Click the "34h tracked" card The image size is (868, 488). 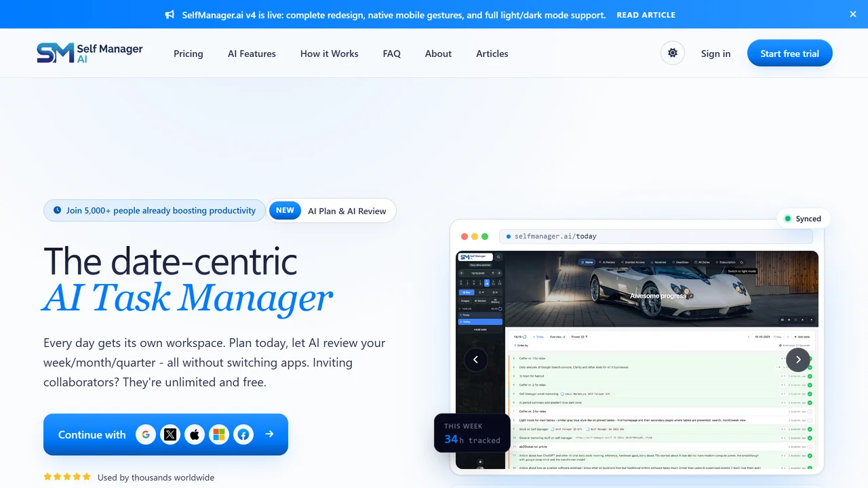[x=472, y=433]
